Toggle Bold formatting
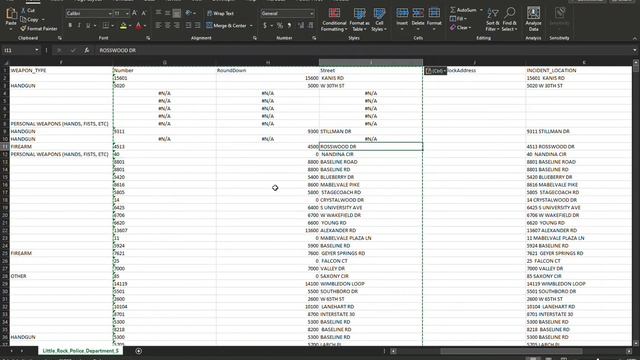The width and height of the screenshot is (640, 360). pos(70,26)
